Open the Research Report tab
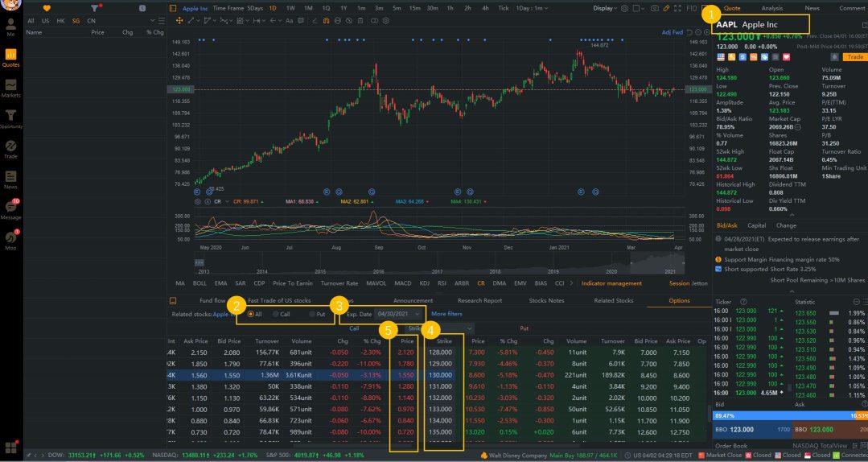This screenshot has width=868, height=462. coord(479,300)
